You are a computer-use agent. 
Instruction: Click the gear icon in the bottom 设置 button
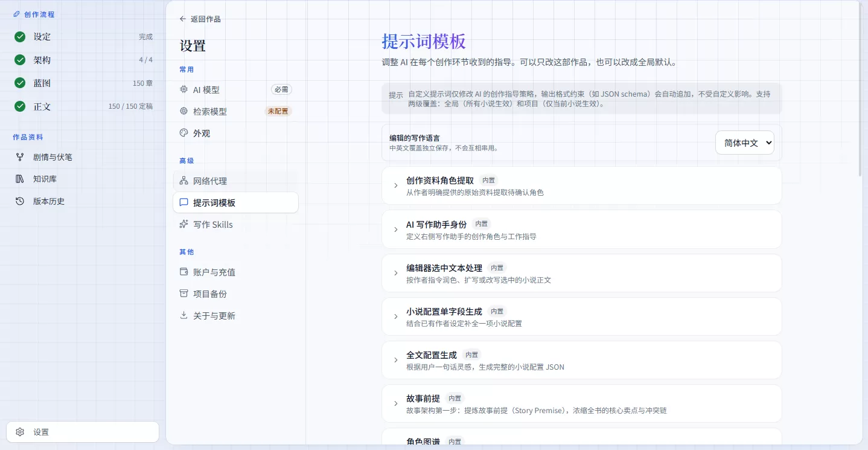pos(20,432)
